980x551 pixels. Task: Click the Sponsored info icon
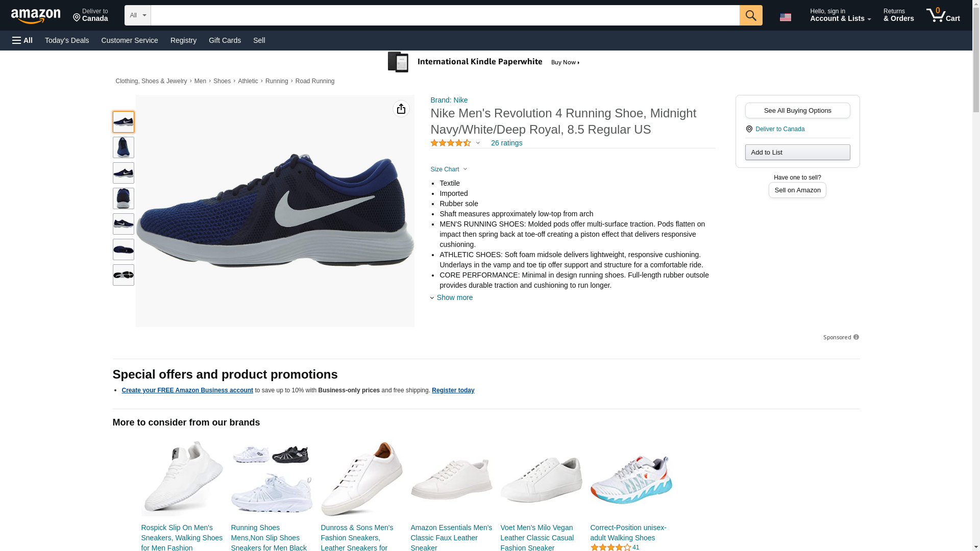point(856,337)
